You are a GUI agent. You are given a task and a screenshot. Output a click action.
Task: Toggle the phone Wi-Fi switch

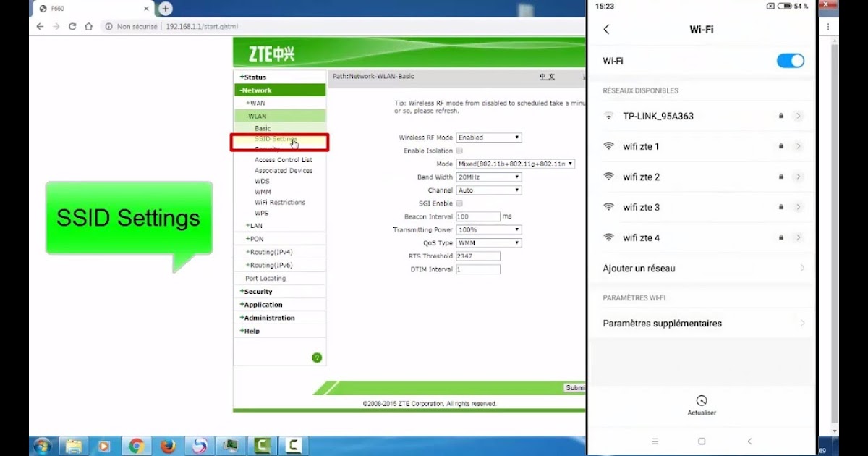790,61
